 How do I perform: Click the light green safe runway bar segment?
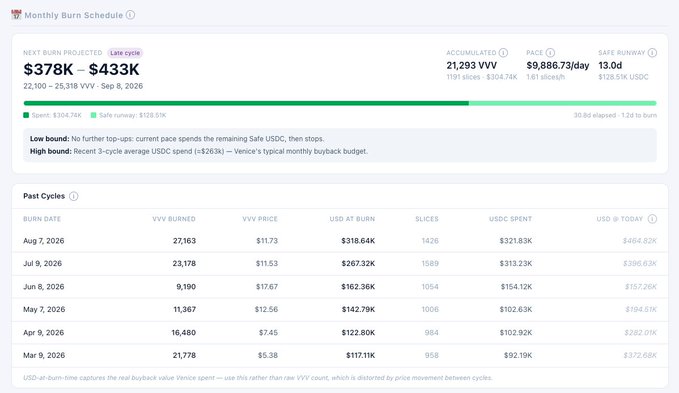click(563, 103)
